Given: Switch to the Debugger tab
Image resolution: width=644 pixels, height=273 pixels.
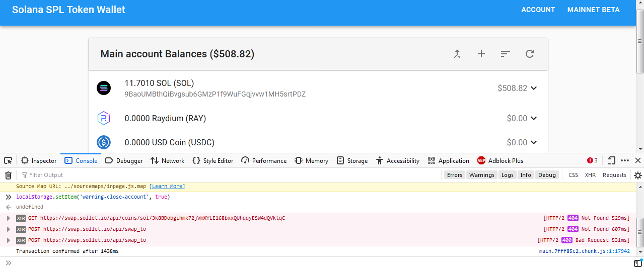Looking at the screenshot, I should click(124, 160).
